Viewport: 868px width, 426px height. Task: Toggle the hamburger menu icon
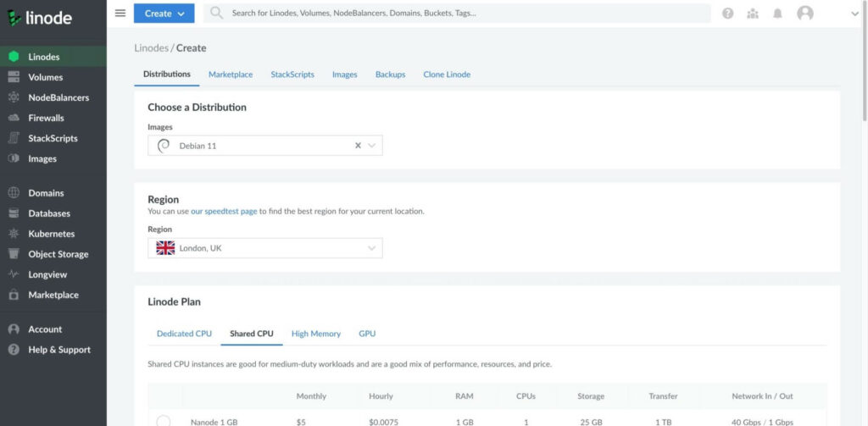120,14
